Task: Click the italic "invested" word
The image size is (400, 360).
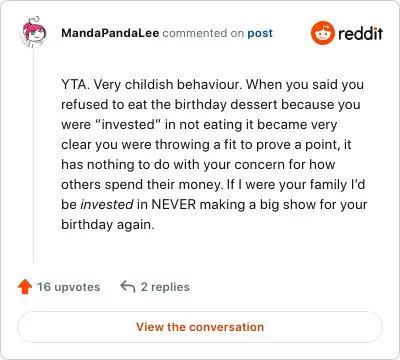Action: coord(107,204)
